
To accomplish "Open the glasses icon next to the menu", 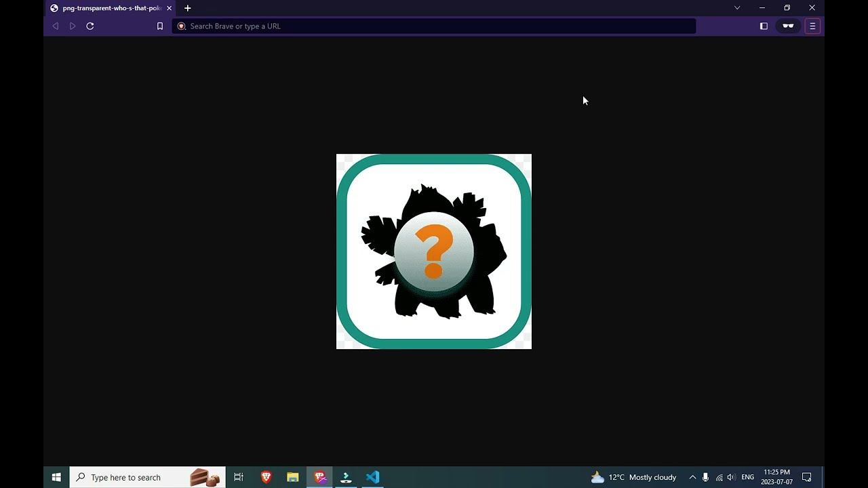I will pyautogui.click(x=788, y=26).
